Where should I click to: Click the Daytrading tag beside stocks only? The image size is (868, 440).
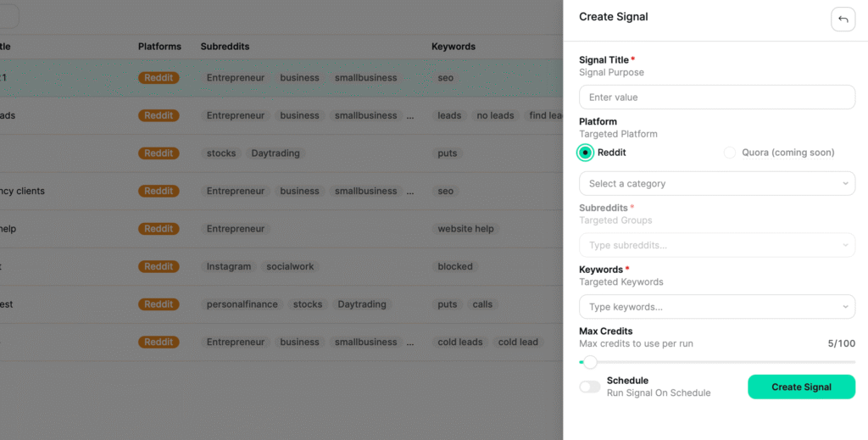tap(275, 153)
